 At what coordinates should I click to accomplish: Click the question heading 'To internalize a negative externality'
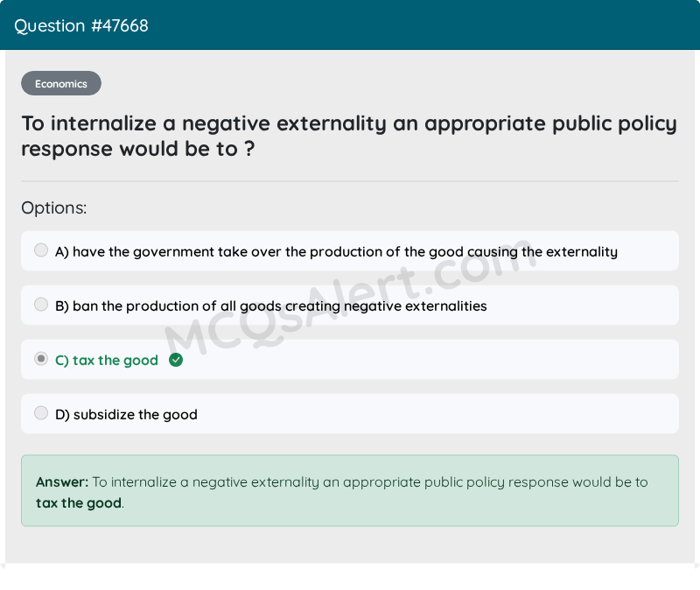click(x=204, y=123)
